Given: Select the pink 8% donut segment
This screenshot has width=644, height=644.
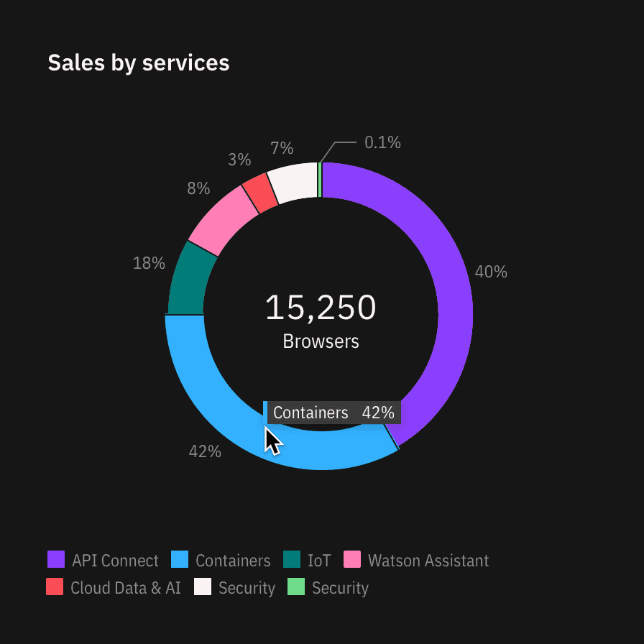Looking at the screenshot, I should [x=221, y=219].
